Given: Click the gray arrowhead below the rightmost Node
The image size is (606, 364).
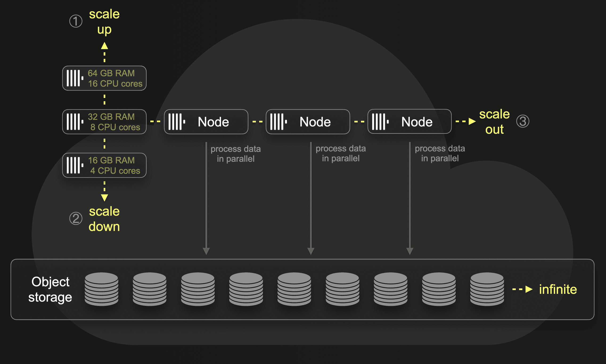Looking at the screenshot, I should click(410, 251).
